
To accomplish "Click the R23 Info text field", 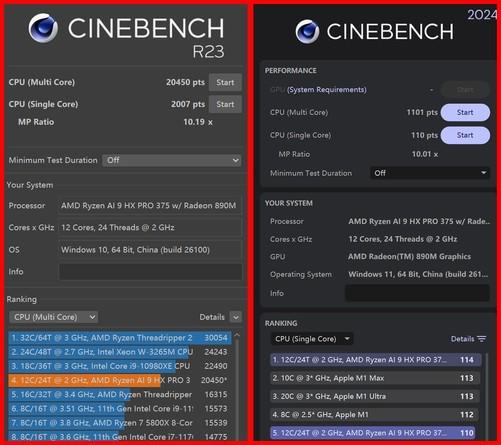I will pos(150,272).
